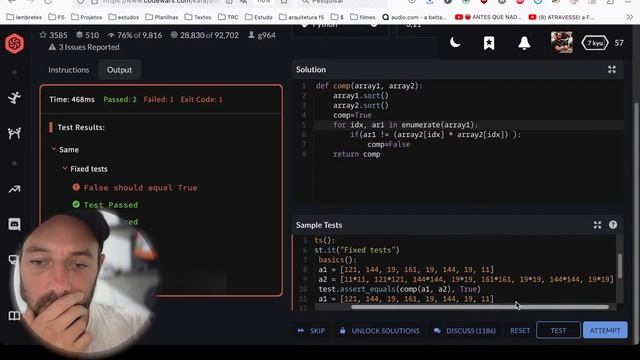
Task: Open the Discord sidebar icon
Action: pyautogui.click(x=15, y=224)
